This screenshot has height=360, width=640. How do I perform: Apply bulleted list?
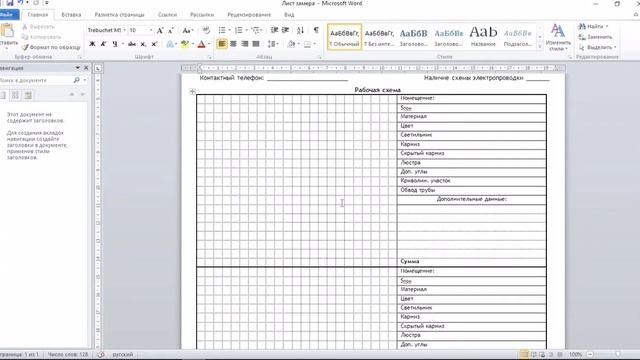(222, 30)
